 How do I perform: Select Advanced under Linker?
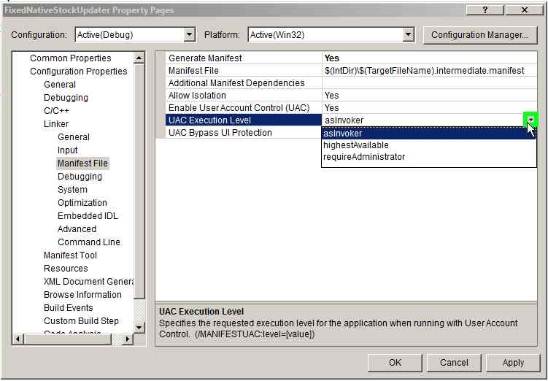tap(77, 229)
